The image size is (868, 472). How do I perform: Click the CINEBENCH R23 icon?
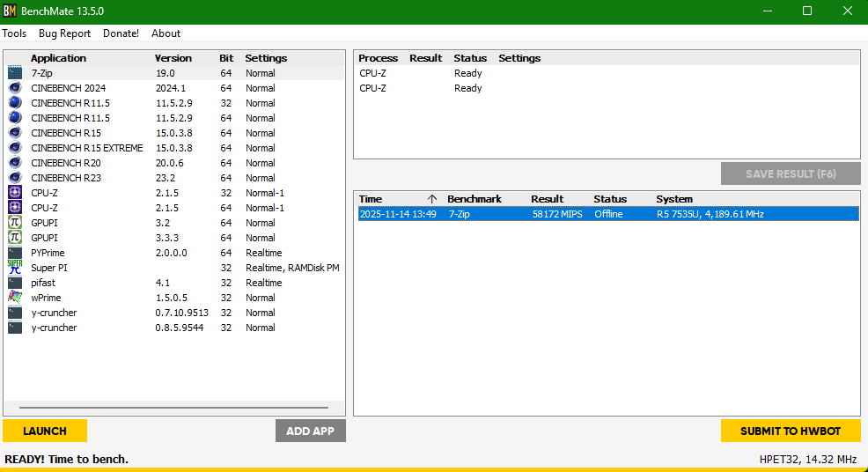coord(15,178)
